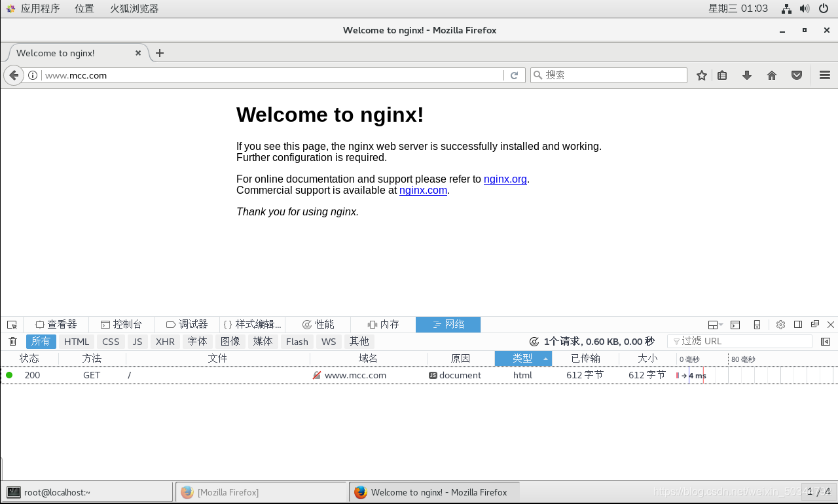Open devtools in a separate window
This screenshot has width=838, height=504.
(x=815, y=324)
